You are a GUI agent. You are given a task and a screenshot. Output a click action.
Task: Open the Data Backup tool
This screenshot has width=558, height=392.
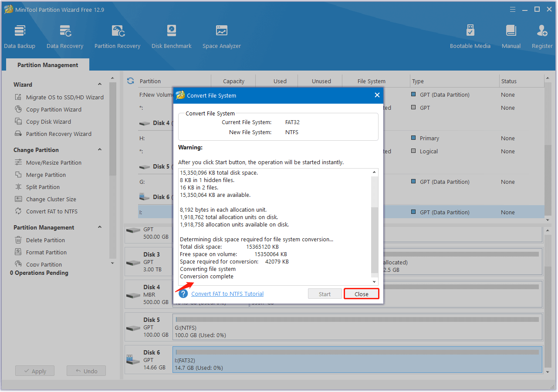(x=20, y=37)
